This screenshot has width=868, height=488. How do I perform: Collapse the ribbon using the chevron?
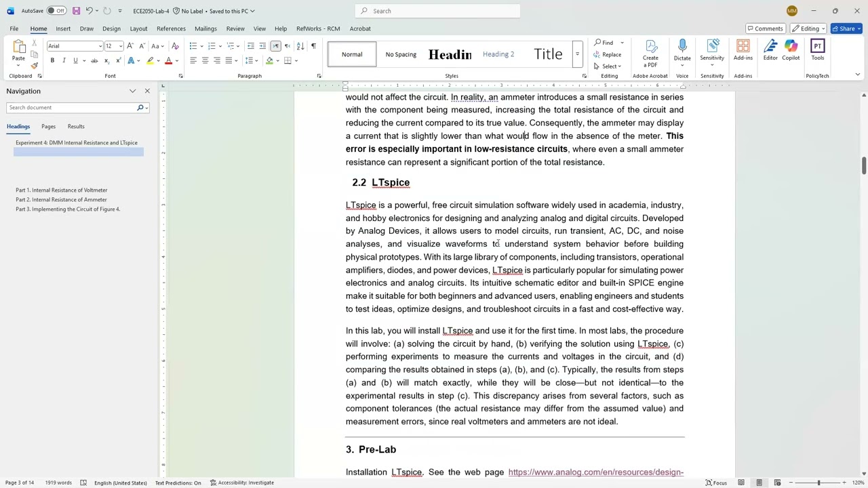[x=857, y=75]
